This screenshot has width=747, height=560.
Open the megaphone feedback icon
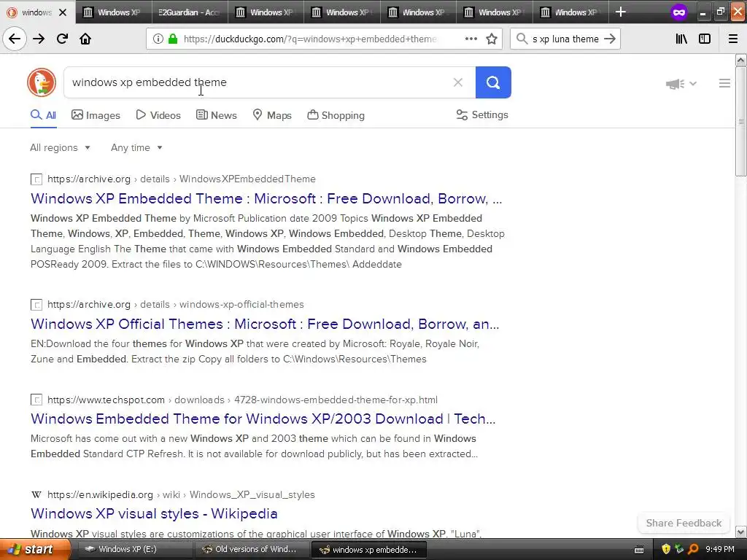(x=675, y=84)
